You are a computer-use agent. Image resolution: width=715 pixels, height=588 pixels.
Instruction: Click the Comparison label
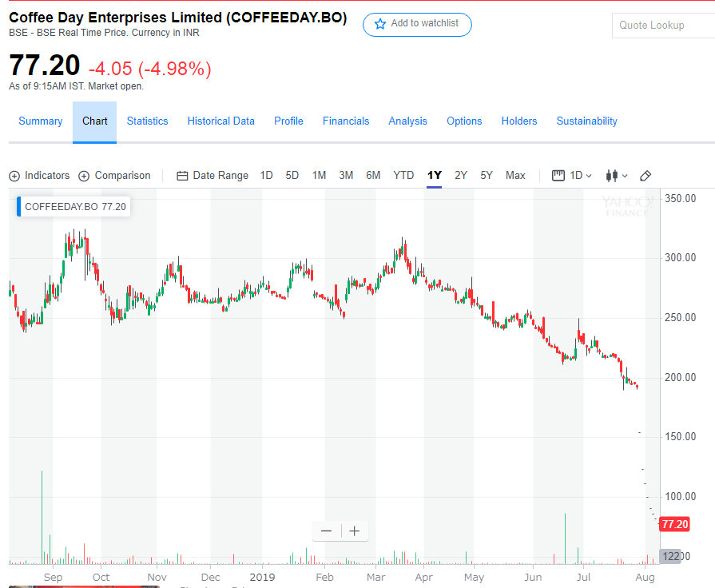(x=123, y=176)
